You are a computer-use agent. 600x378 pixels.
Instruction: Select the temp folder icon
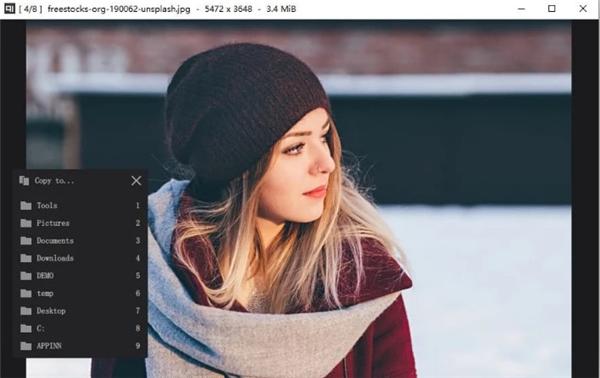[x=26, y=293]
